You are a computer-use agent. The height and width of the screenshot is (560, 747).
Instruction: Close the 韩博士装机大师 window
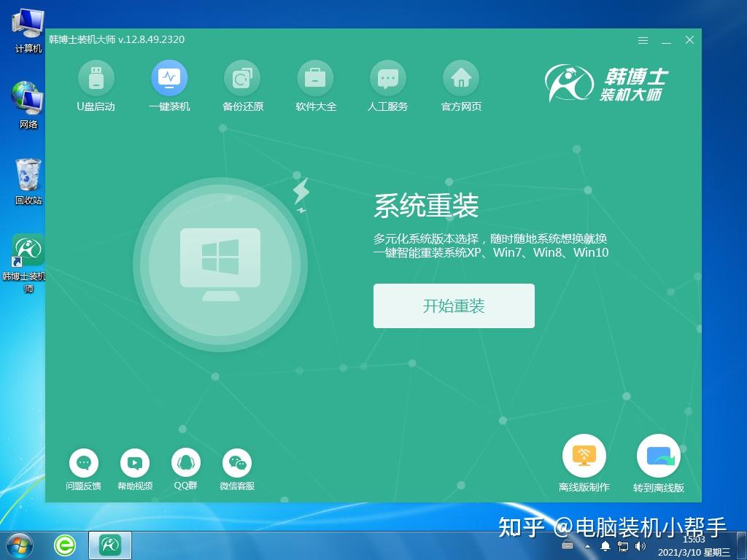point(689,40)
